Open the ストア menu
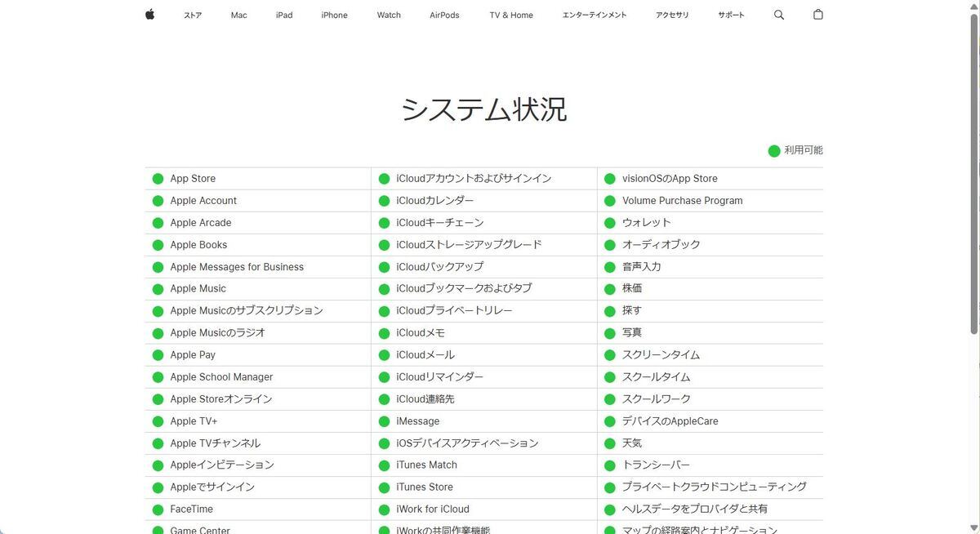 [193, 15]
